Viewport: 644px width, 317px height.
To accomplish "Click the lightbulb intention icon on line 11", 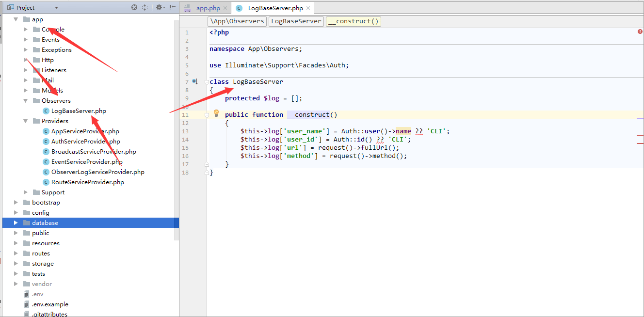I will coord(216,113).
